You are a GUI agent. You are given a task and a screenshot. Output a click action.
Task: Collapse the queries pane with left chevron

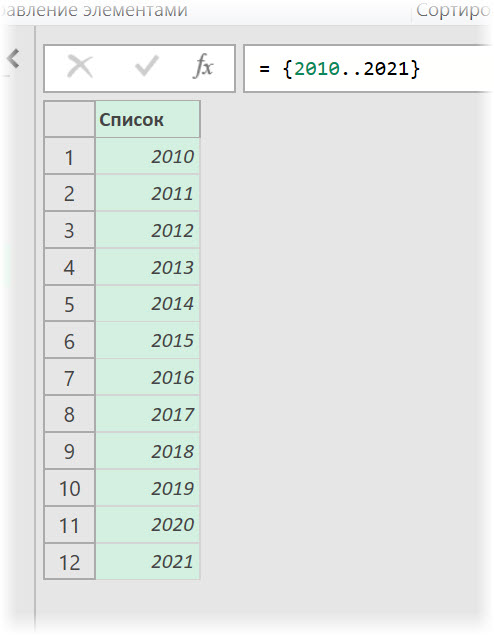coord(13,58)
